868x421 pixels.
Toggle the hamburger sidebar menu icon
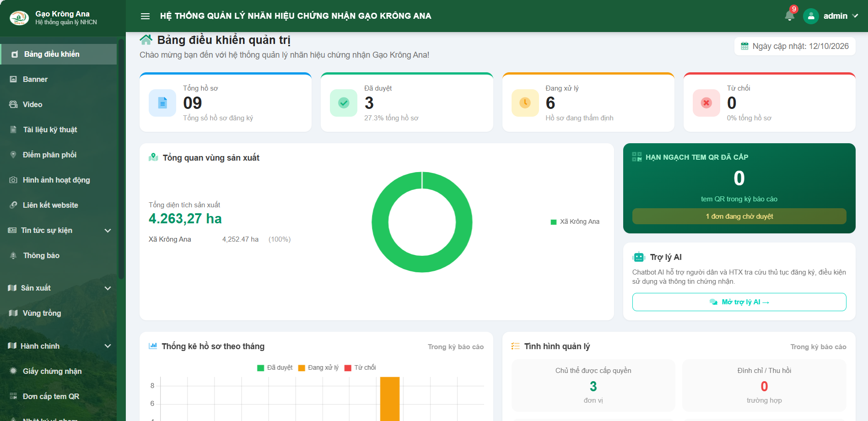(x=145, y=16)
